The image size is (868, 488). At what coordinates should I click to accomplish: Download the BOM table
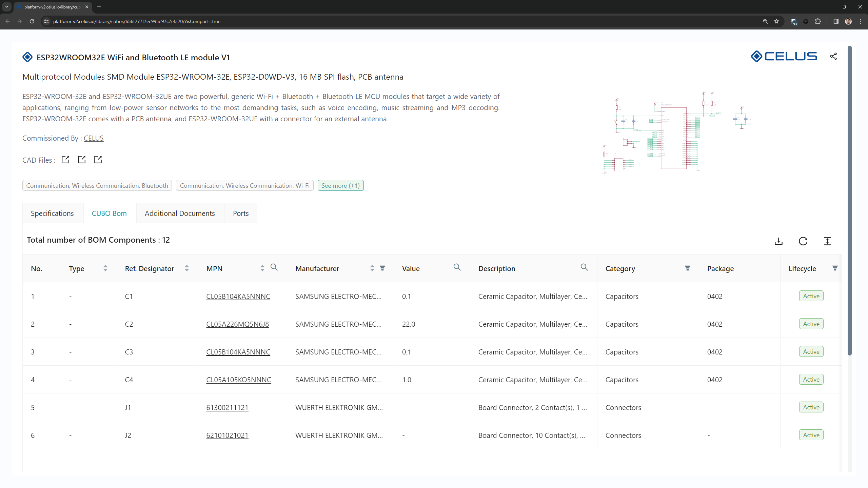click(778, 241)
